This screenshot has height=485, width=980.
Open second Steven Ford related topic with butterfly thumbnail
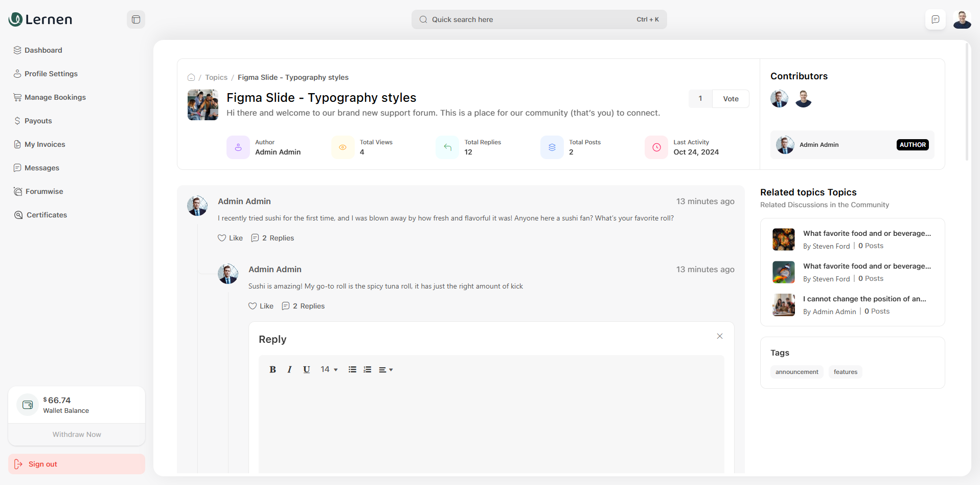pyautogui.click(x=783, y=272)
